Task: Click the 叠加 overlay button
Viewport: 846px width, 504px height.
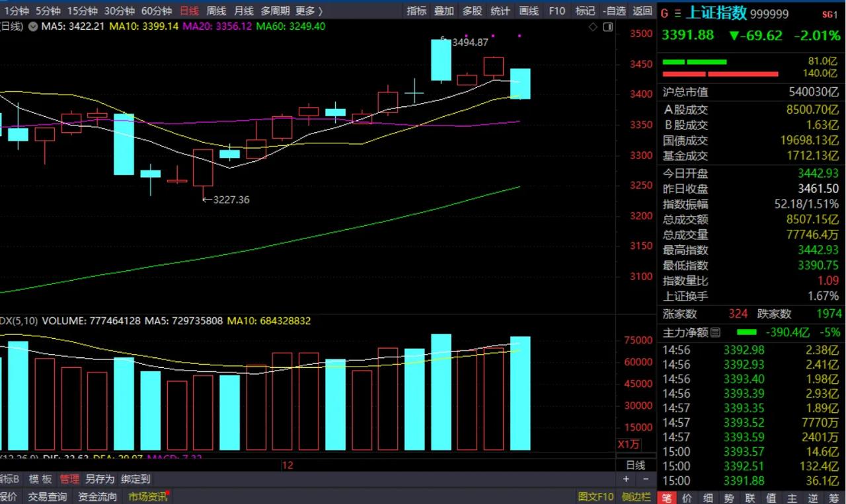Action: [444, 11]
